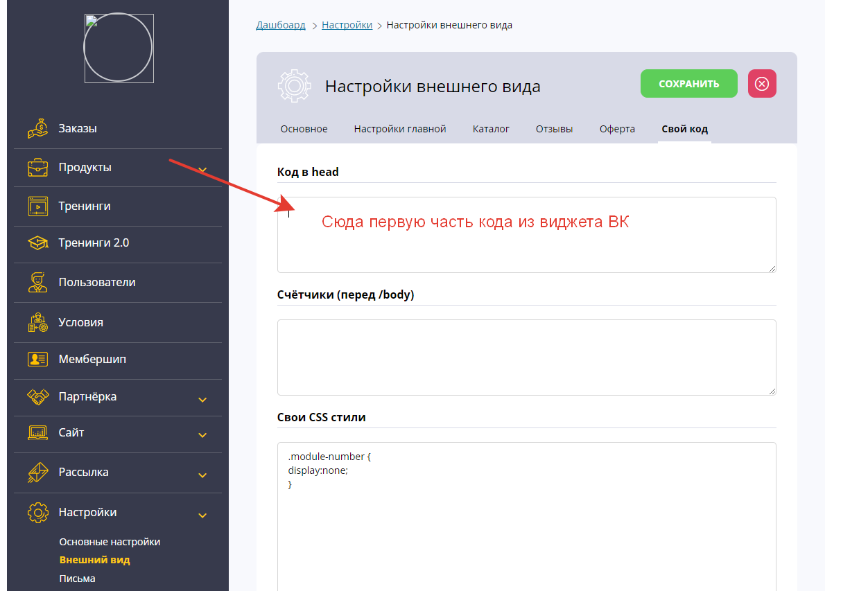868x591 pixels.
Task: Click the Settings gear icon in sidebar
Action: [x=37, y=513]
